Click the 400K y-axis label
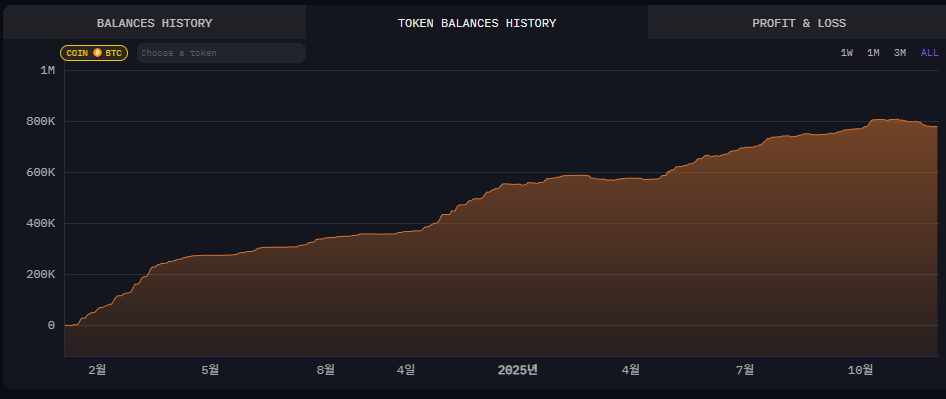Screen dimensions: 946x399 pos(40,223)
